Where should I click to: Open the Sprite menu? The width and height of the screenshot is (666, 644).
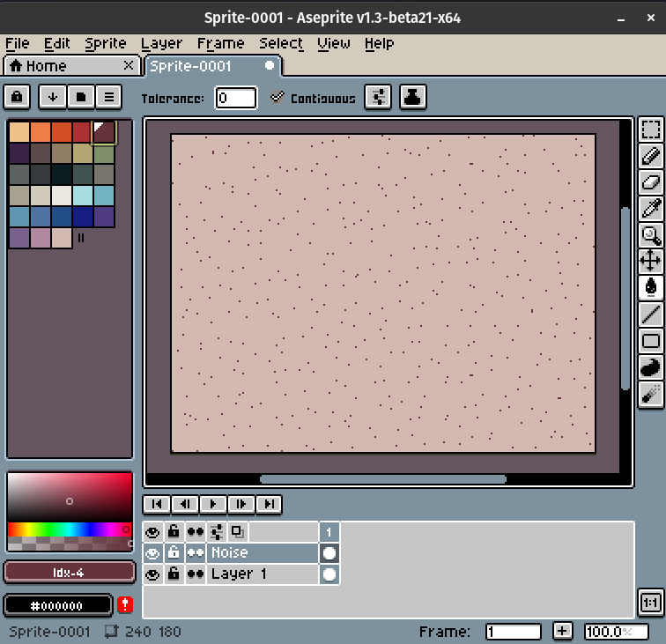tap(106, 43)
